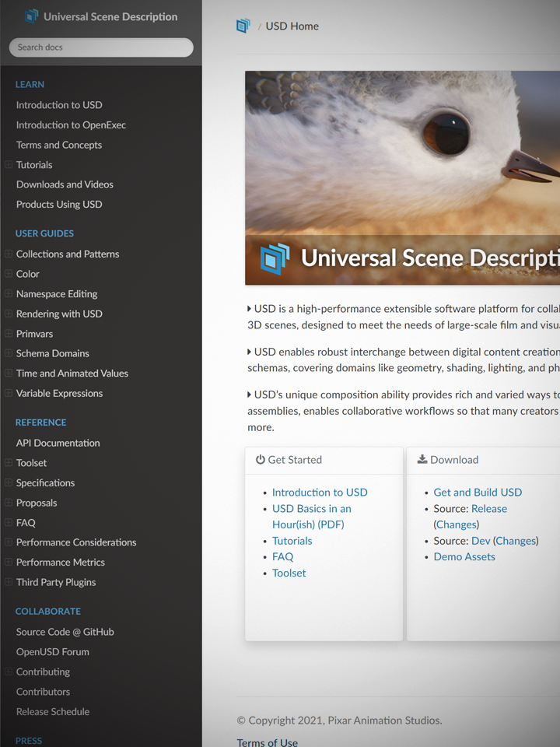
Task: Open Downloads and Videos page
Action: [x=65, y=184]
